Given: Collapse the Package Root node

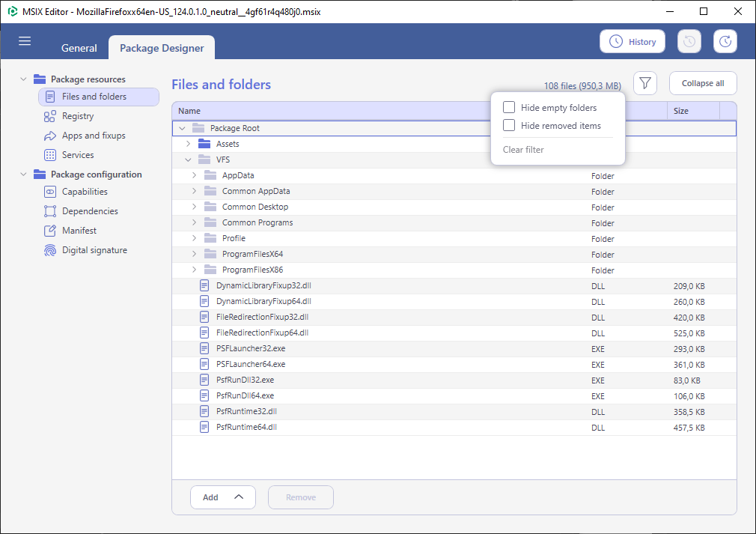Looking at the screenshot, I should [x=182, y=128].
